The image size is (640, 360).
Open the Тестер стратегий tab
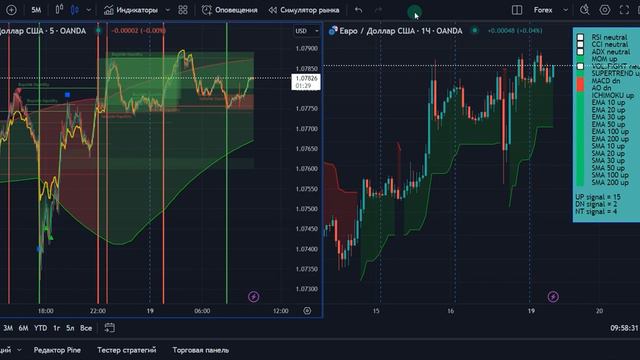pyautogui.click(x=127, y=350)
